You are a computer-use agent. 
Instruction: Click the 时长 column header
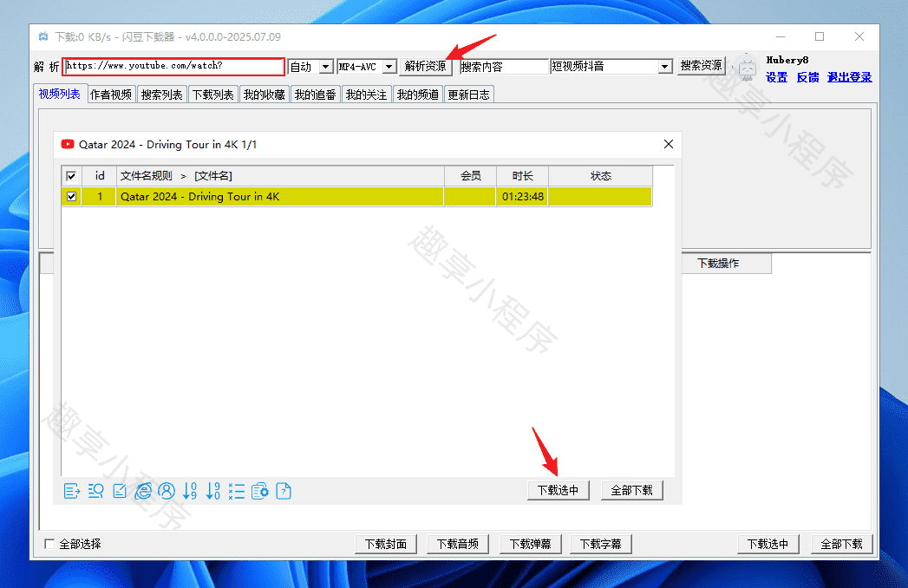tap(522, 175)
